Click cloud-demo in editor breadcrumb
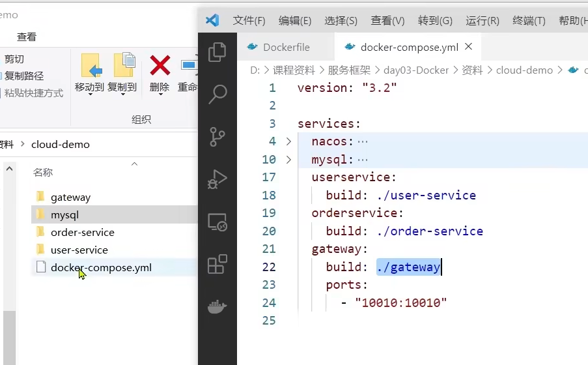Image resolution: width=588 pixels, height=365 pixels. click(x=524, y=70)
